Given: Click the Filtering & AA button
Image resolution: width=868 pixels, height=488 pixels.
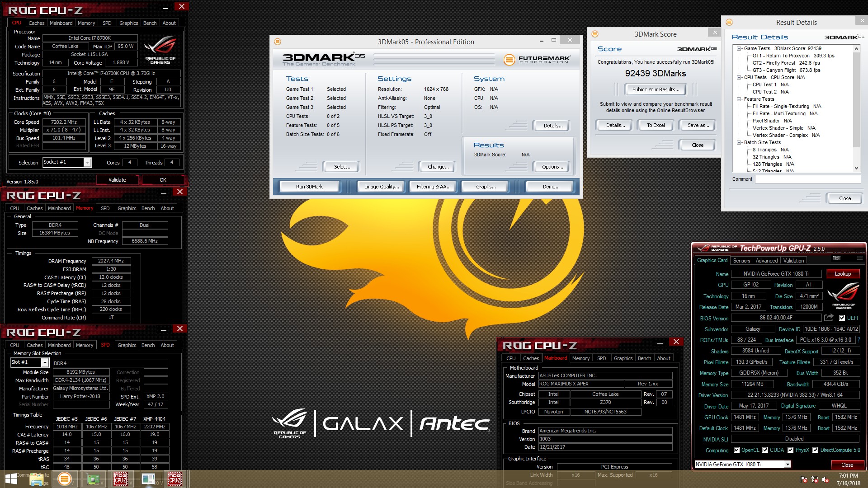Looking at the screenshot, I should pyautogui.click(x=434, y=187).
